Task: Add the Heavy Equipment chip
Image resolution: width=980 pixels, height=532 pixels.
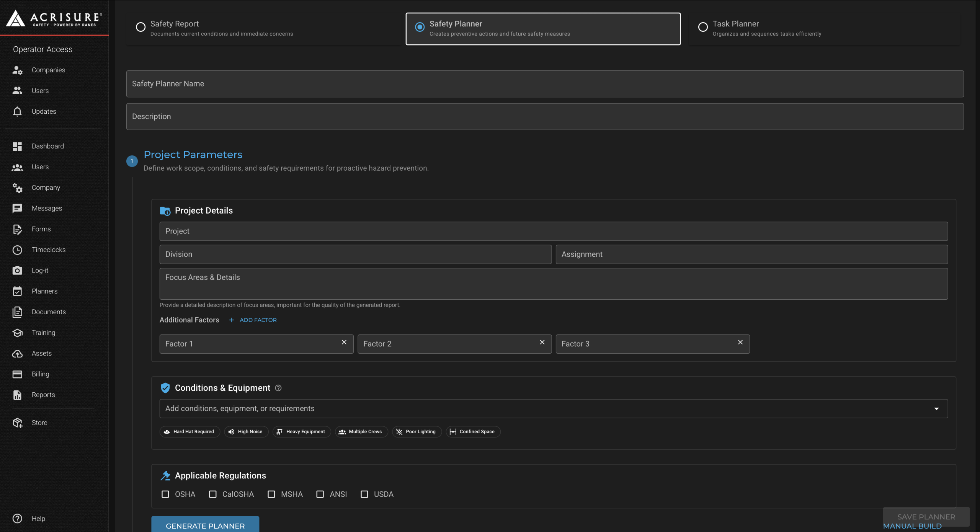Action: (302, 432)
